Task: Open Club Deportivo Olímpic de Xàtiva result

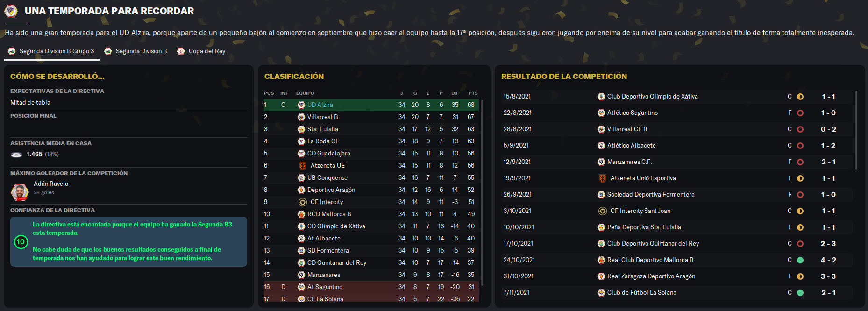Action: pyautogui.click(x=652, y=97)
